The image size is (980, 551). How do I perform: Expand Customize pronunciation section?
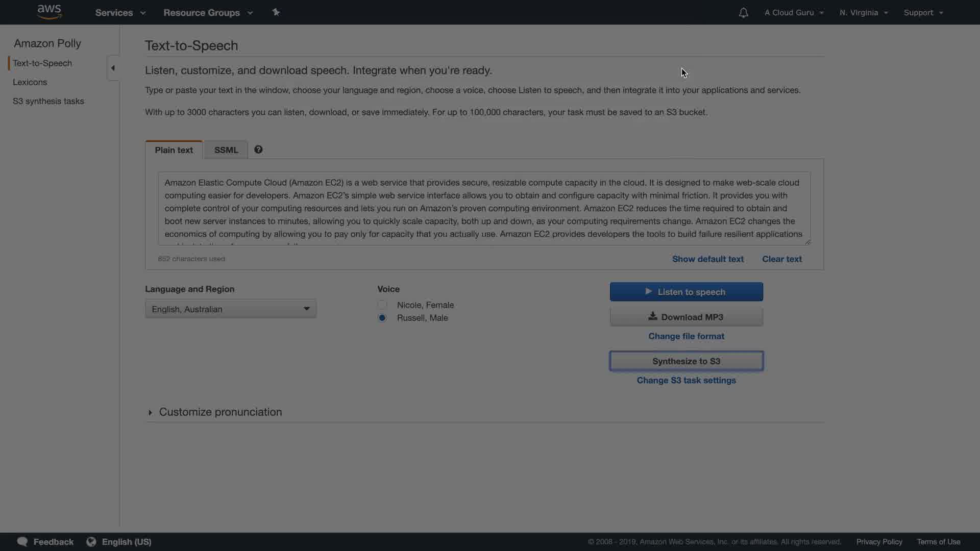[x=150, y=412]
